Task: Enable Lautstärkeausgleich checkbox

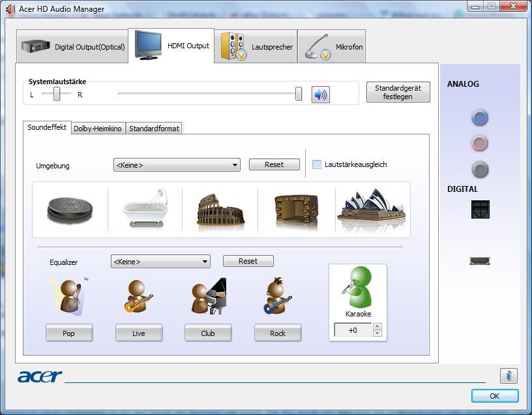Action: click(317, 164)
